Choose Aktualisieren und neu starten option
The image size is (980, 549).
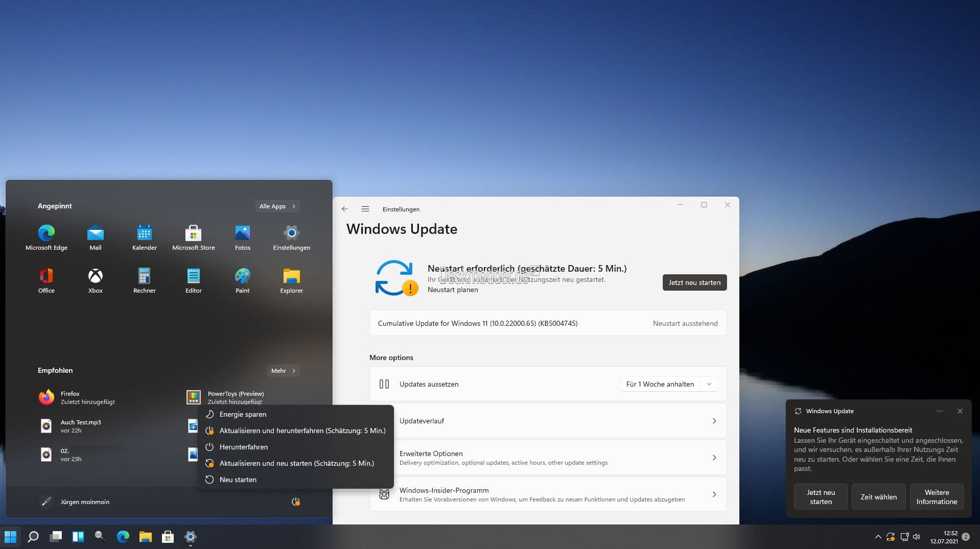[295, 463]
